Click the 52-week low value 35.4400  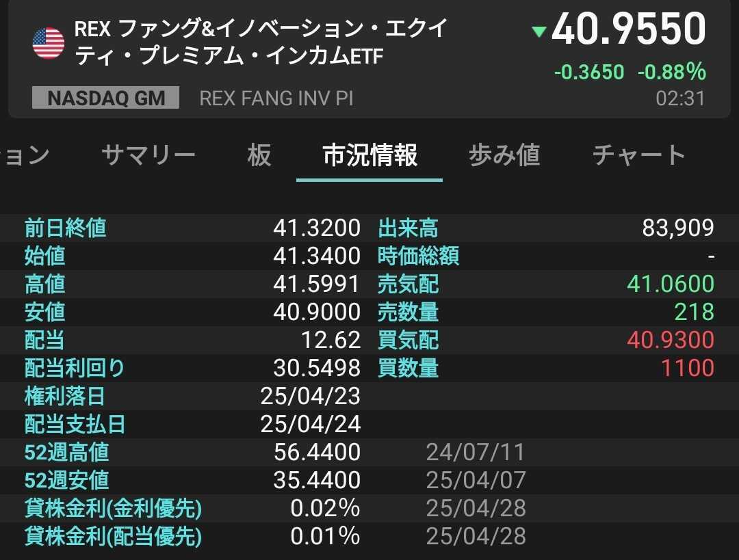(x=317, y=480)
